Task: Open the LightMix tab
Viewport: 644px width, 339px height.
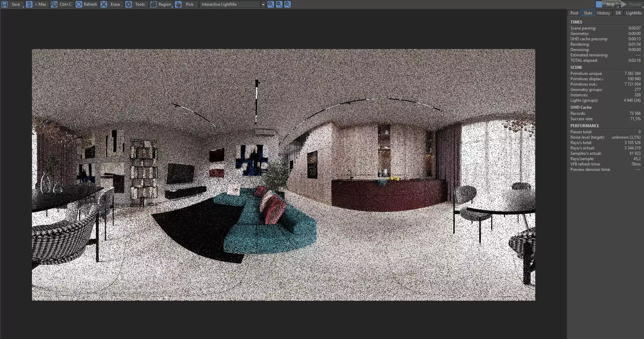Action: click(634, 13)
